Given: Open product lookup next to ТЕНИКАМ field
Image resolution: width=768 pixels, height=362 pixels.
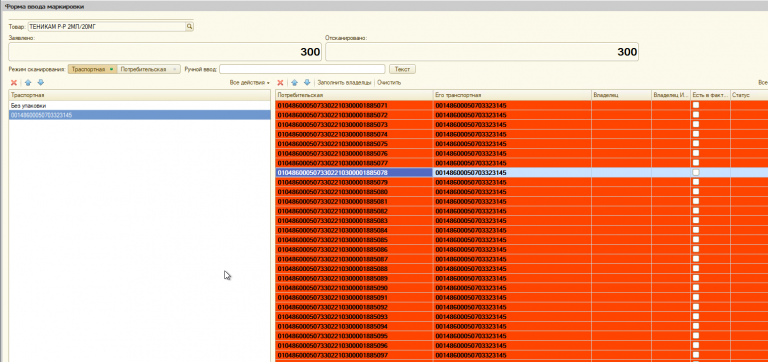Looking at the screenshot, I should point(190,26).
